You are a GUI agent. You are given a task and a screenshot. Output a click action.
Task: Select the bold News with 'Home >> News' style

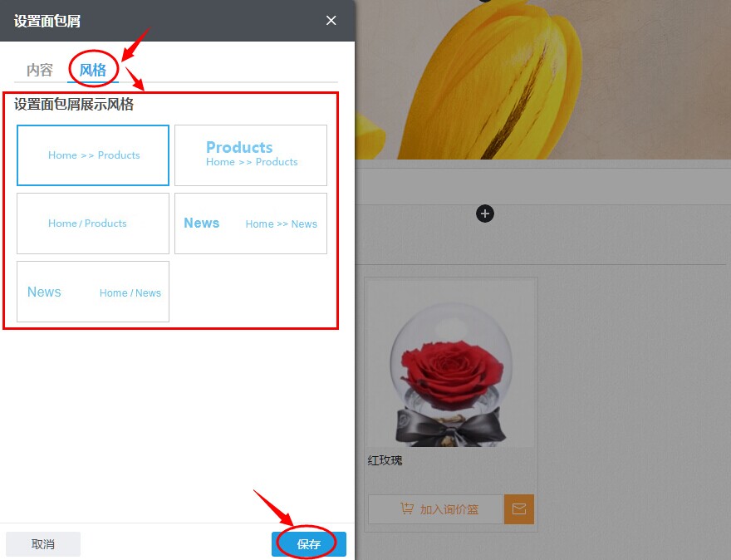[x=251, y=224]
